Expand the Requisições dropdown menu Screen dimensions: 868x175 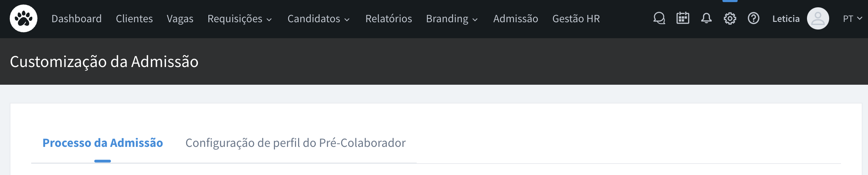click(240, 19)
